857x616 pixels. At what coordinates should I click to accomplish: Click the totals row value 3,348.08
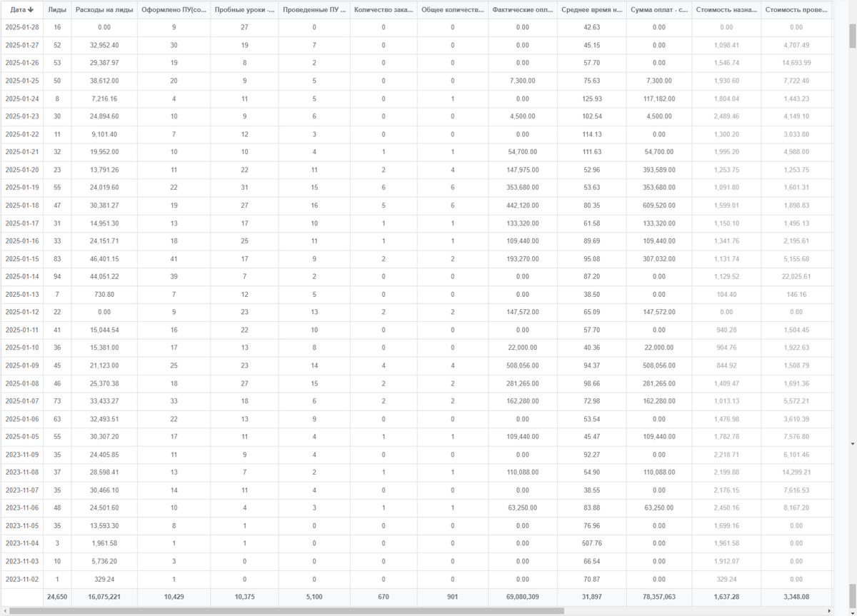796,597
